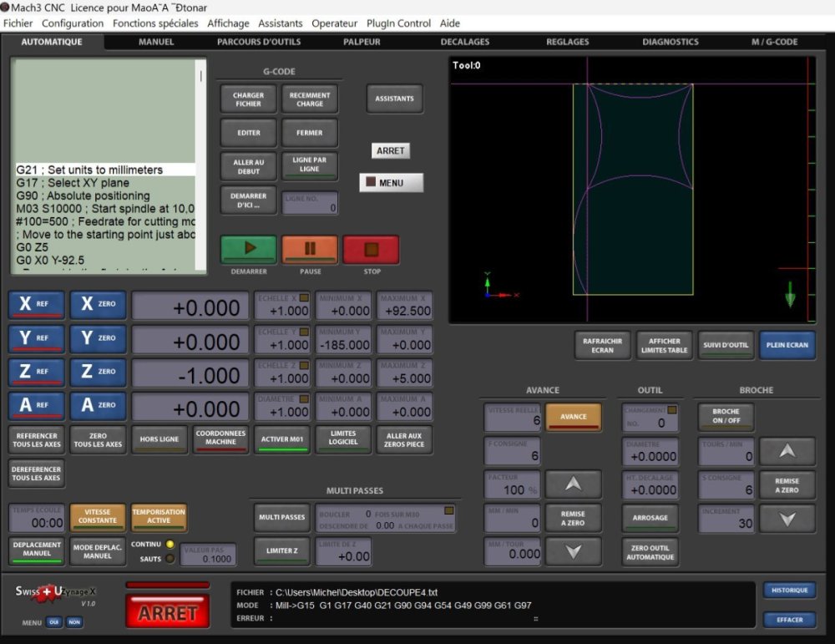Open the Fonctions spéciales menu
Screen dimensions: 835x644
(155, 23)
